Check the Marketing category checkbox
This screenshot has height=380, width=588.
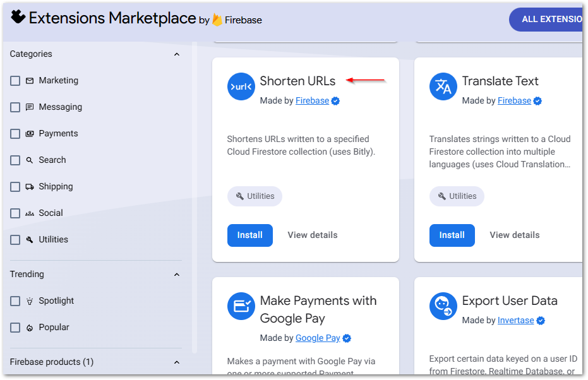tap(15, 81)
